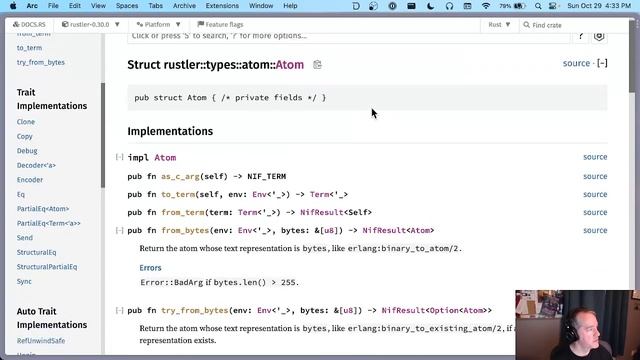
Task: Select StructuralEq in the sidebar
Action: tap(36, 252)
